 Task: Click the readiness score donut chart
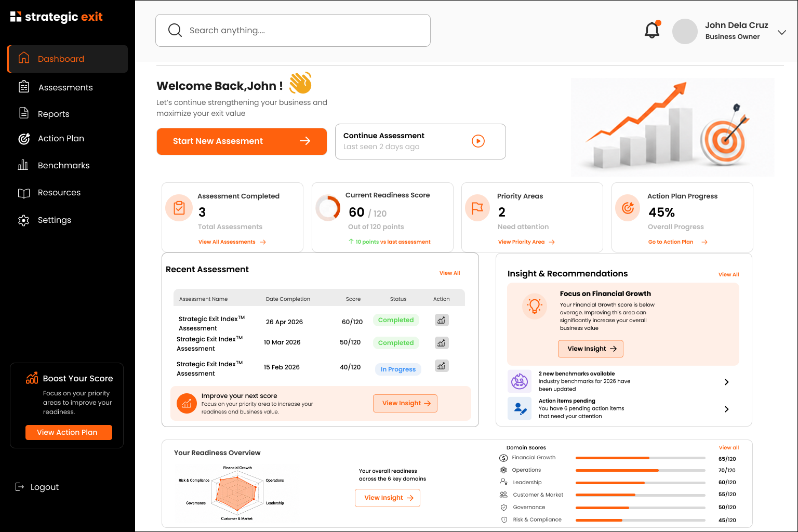click(x=328, y=208)
